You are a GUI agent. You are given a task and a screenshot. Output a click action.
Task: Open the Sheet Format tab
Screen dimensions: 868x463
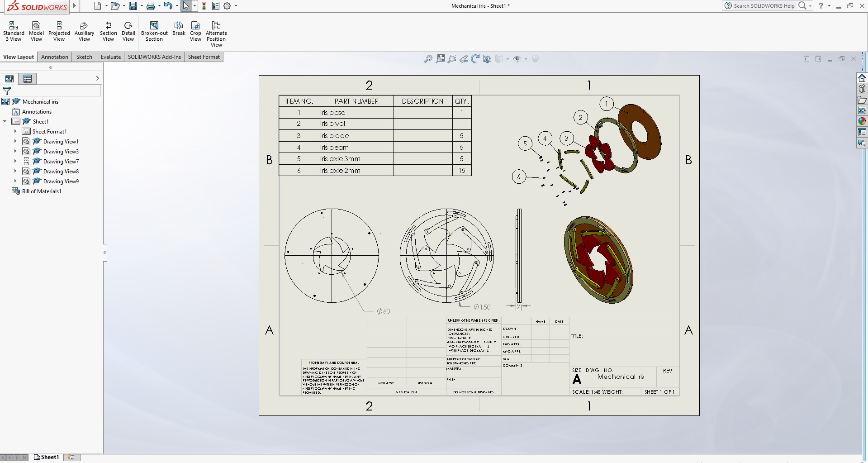204,57
